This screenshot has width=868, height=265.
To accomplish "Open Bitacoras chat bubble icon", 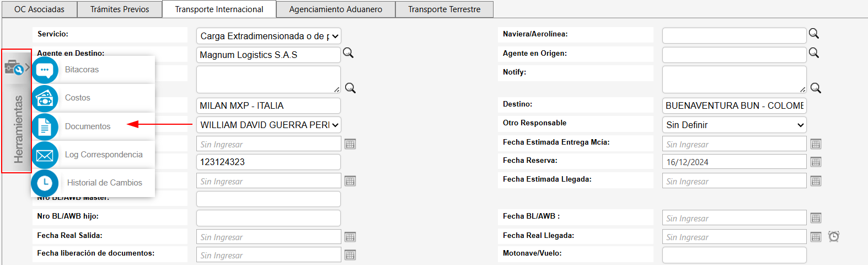I will click(45, 70).
